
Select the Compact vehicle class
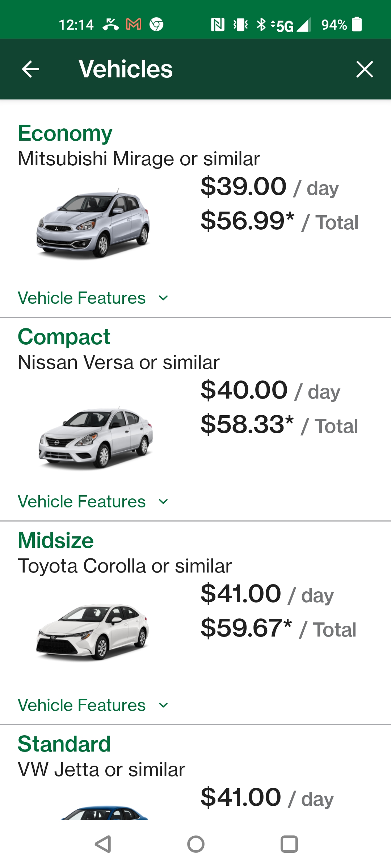(64, 337)
